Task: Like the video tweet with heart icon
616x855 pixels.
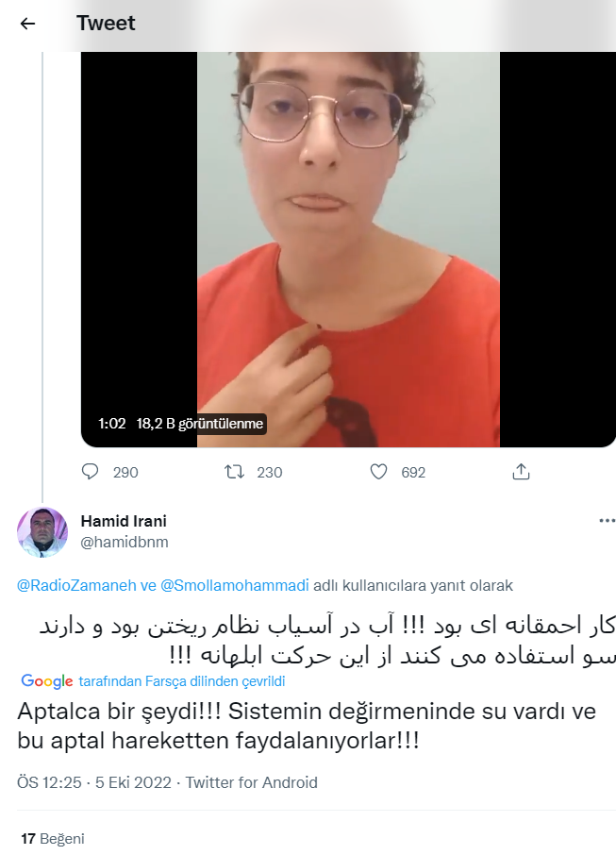Action: [378, 472]
